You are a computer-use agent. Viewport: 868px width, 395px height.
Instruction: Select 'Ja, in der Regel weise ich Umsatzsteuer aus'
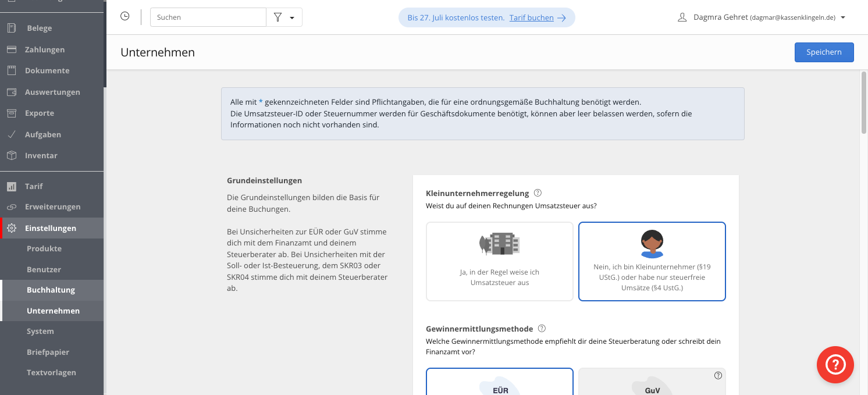(x=500, y=261)
